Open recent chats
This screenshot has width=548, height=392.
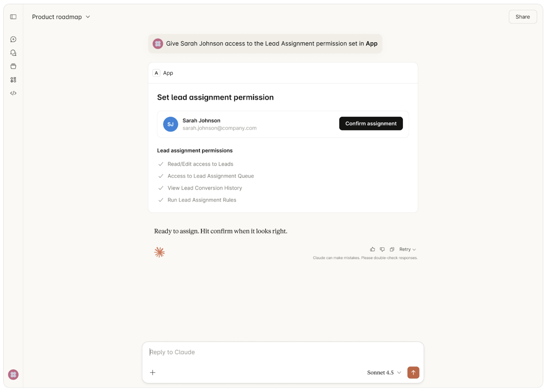[x=13, y=52]
